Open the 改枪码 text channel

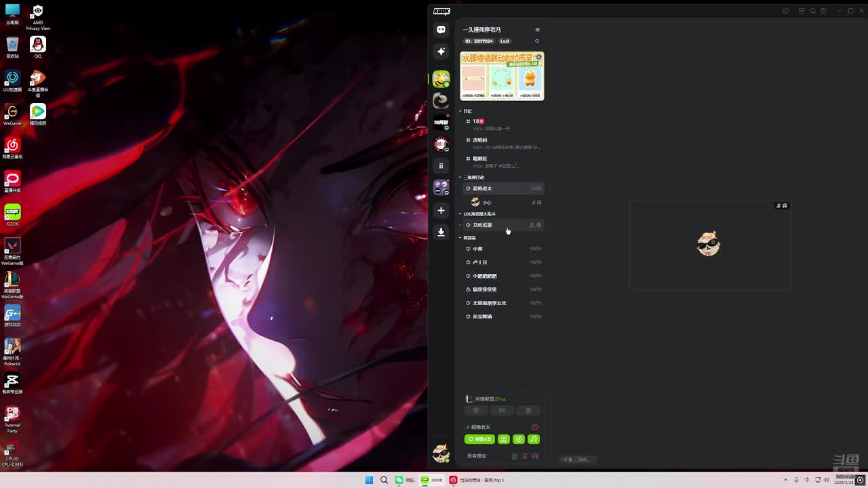point(479,140)
